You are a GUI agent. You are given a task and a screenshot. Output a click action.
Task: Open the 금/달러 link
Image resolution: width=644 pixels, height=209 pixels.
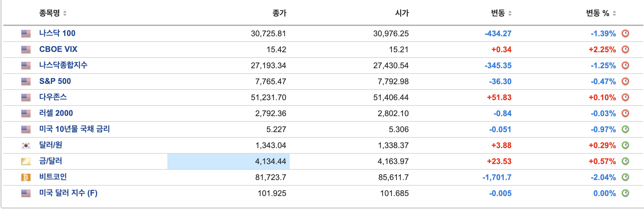click(51, 161)
